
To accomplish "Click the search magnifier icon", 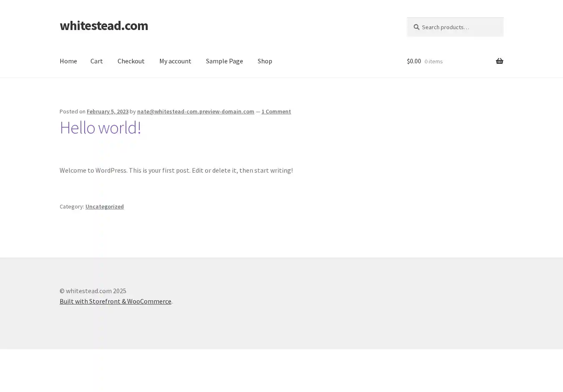I will pyautogui.click(x=416, y=27).
